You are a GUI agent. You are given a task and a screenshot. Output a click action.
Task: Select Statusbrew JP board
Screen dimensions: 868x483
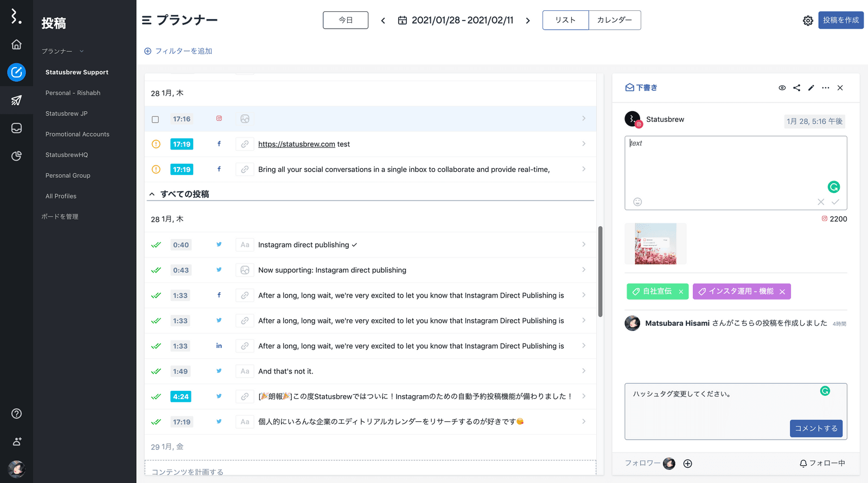pos(66,114)
